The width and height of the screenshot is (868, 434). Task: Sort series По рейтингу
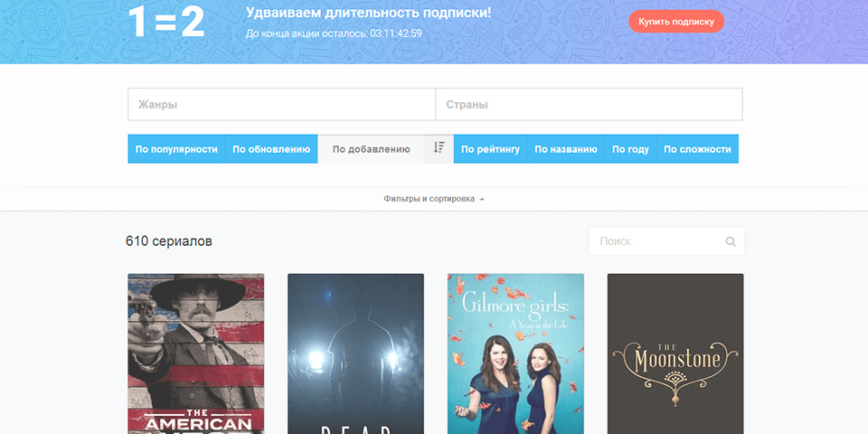pos(490,149)
